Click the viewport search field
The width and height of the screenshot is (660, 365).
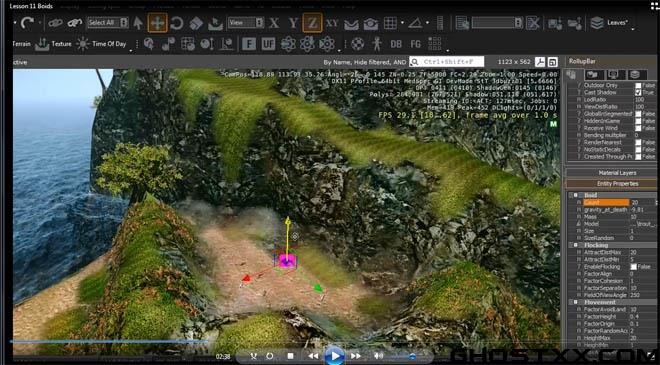click(x=447, y=62)
